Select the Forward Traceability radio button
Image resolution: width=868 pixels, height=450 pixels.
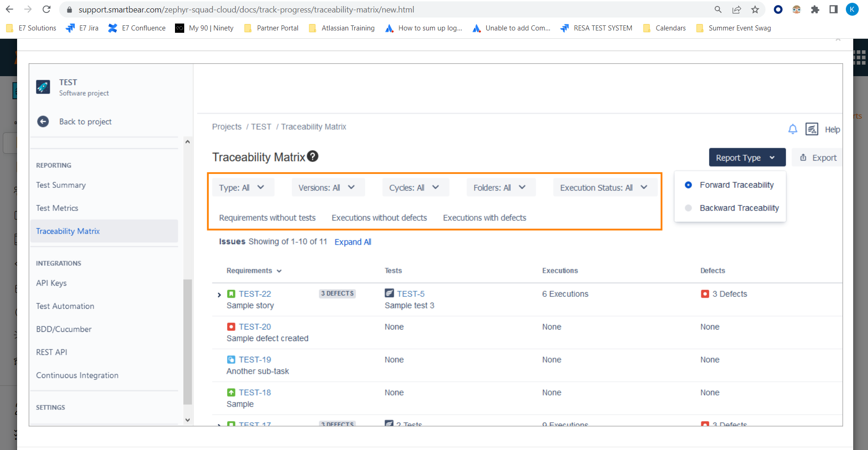(x=688, y=185)
